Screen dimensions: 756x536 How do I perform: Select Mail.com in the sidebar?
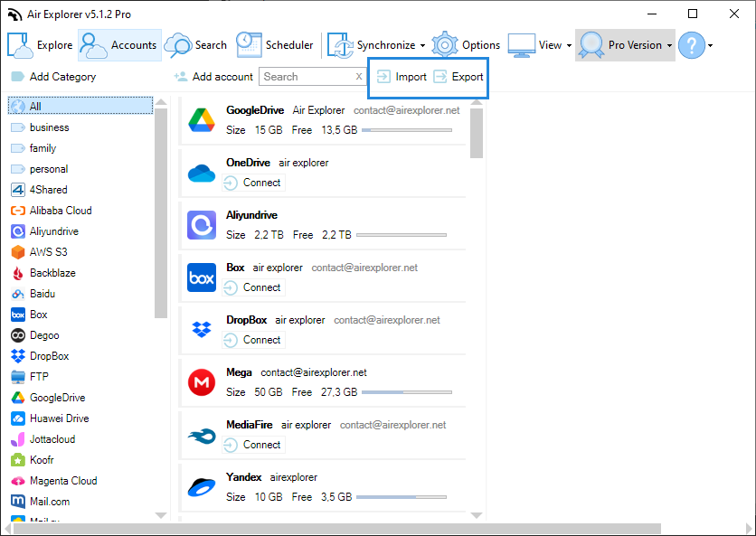coord(40,502)
